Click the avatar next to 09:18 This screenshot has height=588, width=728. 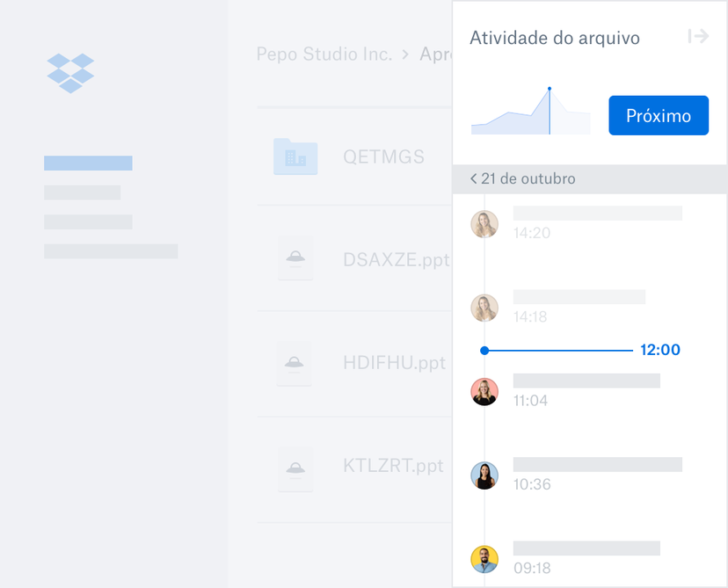[x=484, y=559]
